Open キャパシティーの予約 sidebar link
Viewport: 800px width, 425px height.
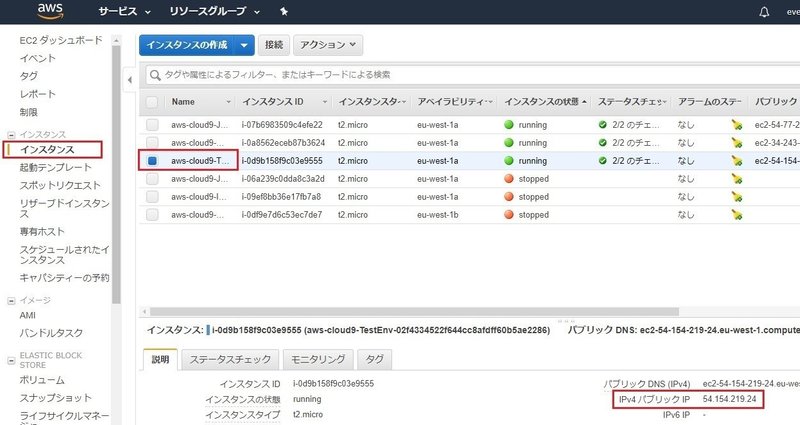pyautogui.click(x=64, y=278)
